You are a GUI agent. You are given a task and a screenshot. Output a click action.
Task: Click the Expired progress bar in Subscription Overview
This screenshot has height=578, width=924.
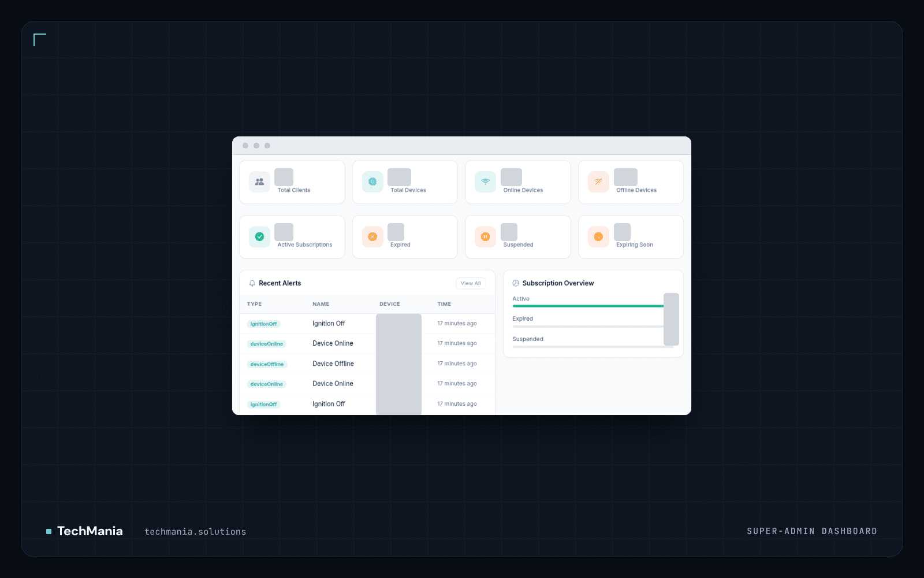coord(588,327)
